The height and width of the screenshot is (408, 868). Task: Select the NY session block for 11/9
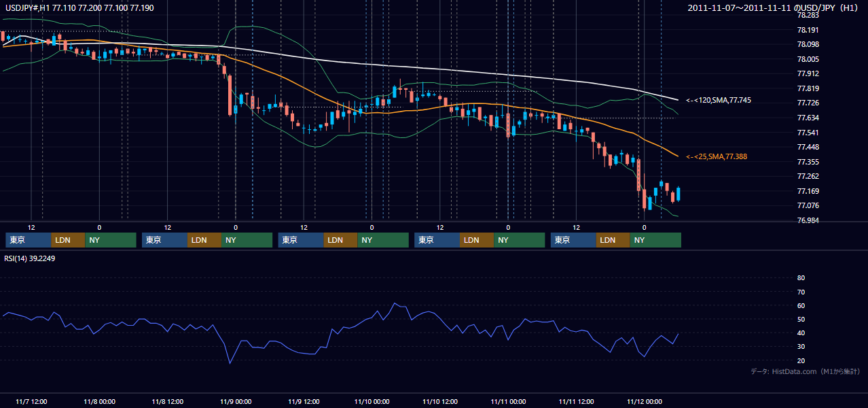[383, 240]
